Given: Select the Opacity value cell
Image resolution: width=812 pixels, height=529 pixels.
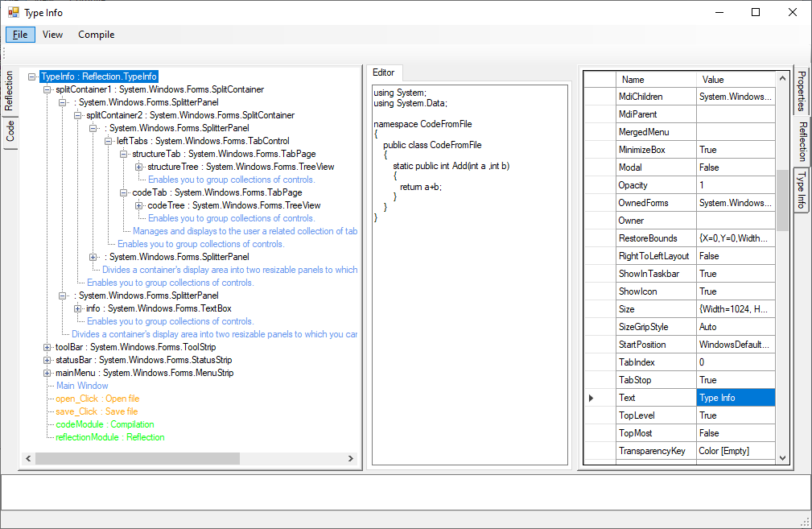Looking at the screenshot, I should [736, 185].
